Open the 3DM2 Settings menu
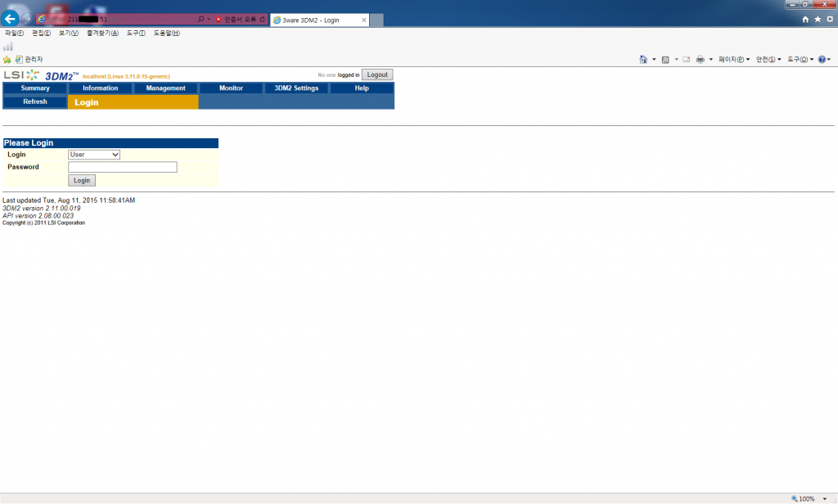Image resolution: width=838 pixels, height=504 pixels. (x=296, y=88)
